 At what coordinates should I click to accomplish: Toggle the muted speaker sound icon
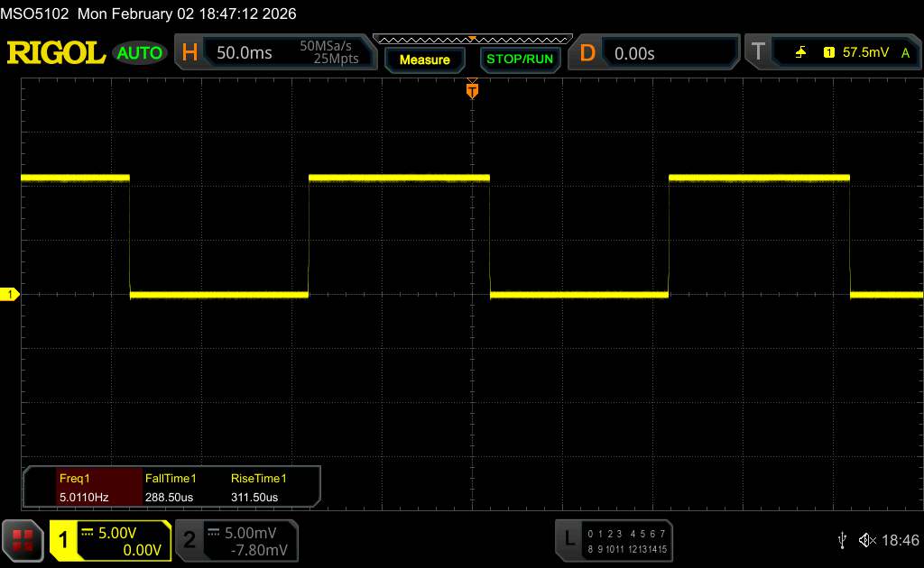point(866,540)
